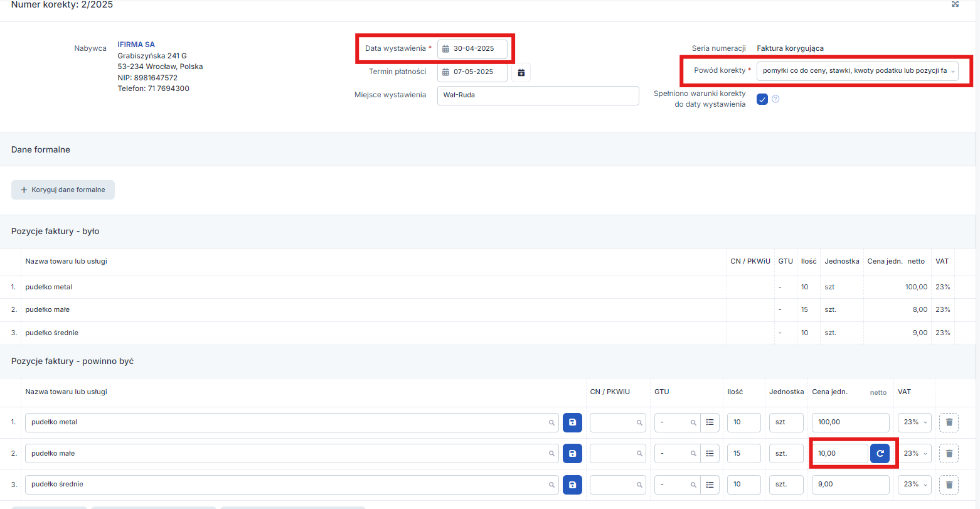Click Pozycje faktury - powinno być heading

tap(72, 362)
